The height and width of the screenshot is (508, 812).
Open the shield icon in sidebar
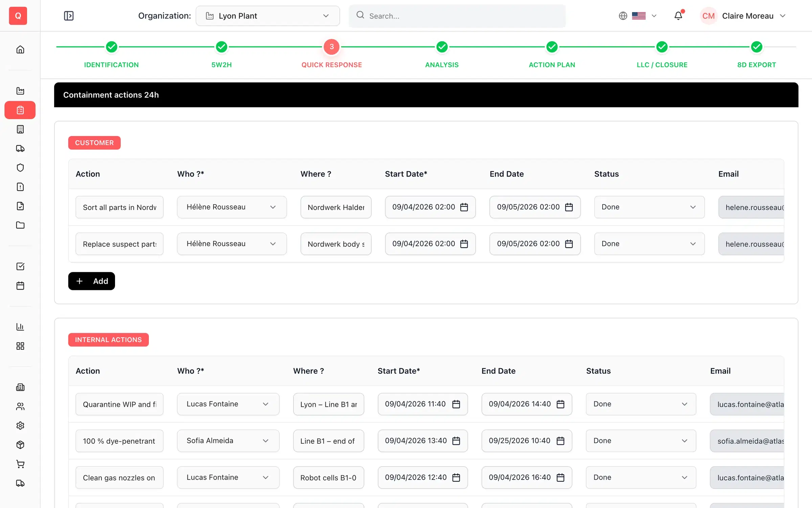click(x=20, y=168)
